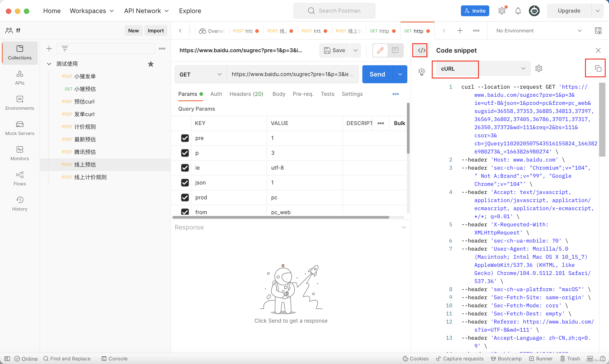Expand the API Network menu

pos(147,11)
